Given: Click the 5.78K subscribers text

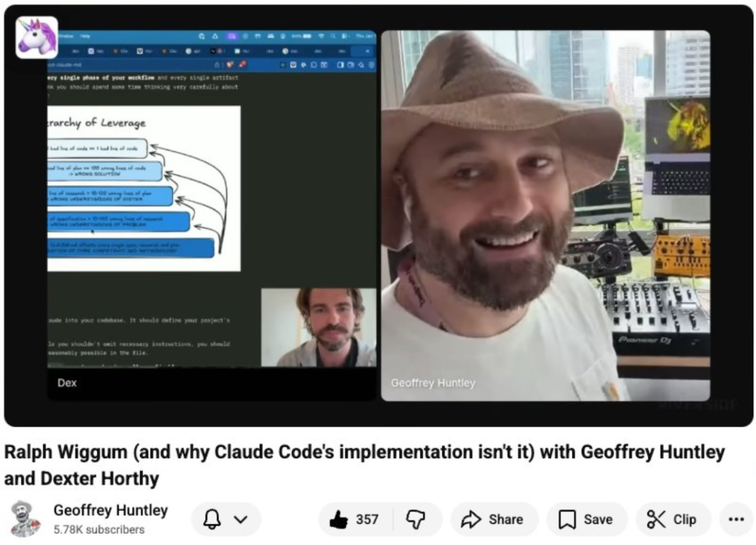Looking at the screenshot, I should pos(99,530).
